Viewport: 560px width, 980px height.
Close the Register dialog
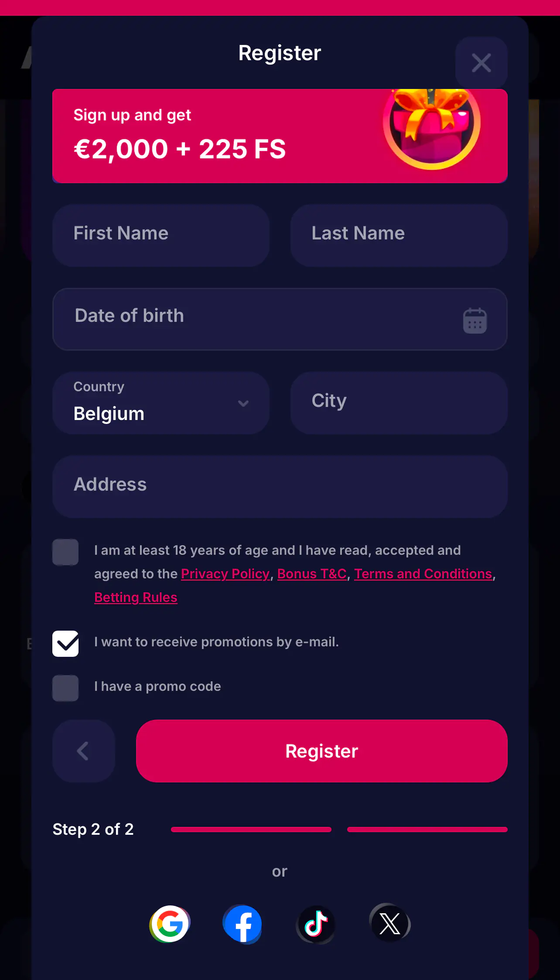point(481,63)
